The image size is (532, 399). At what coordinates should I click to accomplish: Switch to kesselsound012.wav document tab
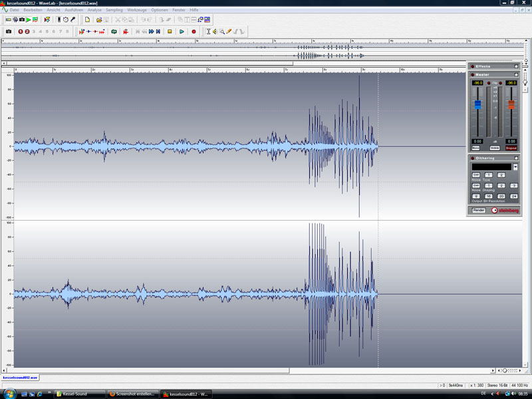20,377
